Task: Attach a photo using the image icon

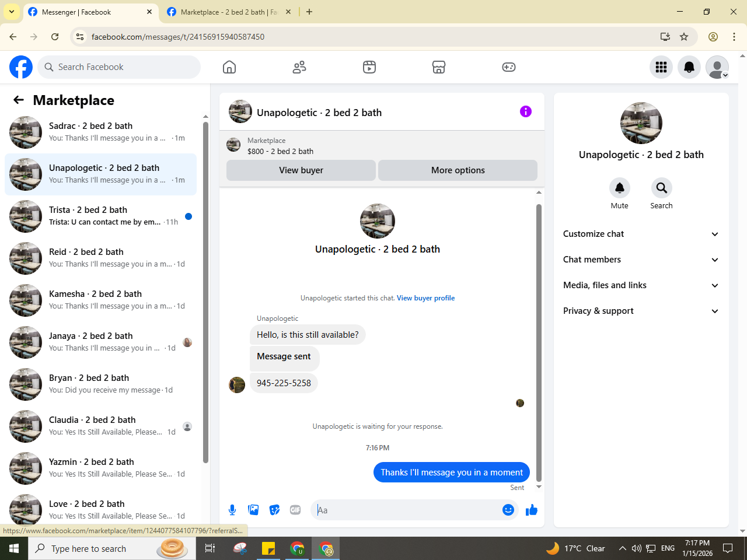Action: tap(253, 510)
